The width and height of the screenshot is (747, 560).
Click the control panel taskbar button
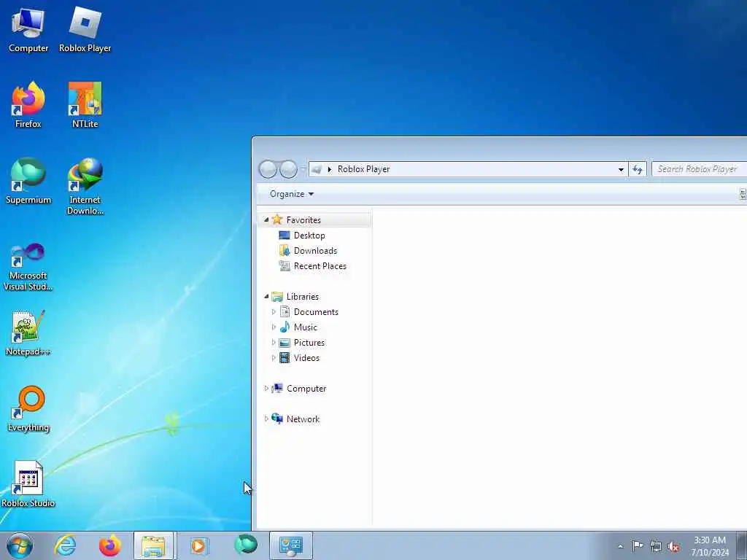[x=290, y=545]
